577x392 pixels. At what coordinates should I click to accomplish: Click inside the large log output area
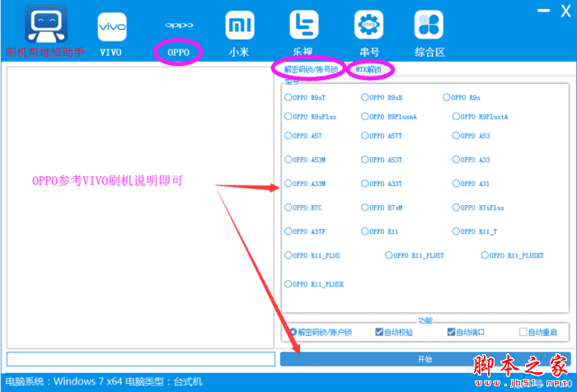pos(140,208)
